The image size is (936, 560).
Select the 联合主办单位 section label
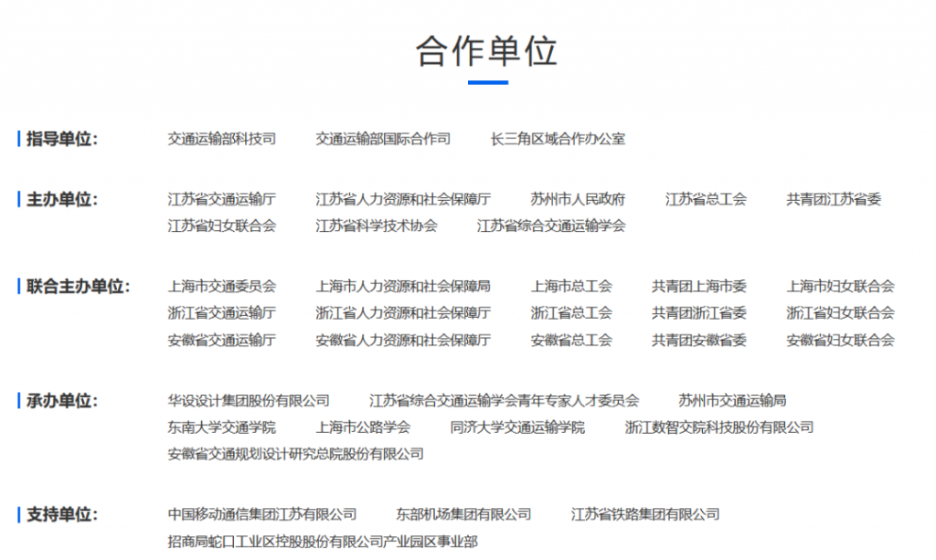coord(79,286)
